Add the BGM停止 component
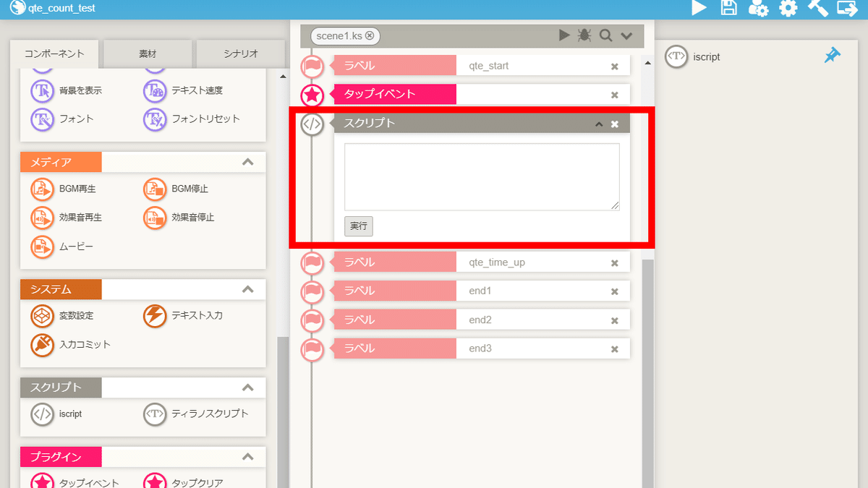Image resolution: width=868 pixels, height=488 pixels. pos(176,189)
